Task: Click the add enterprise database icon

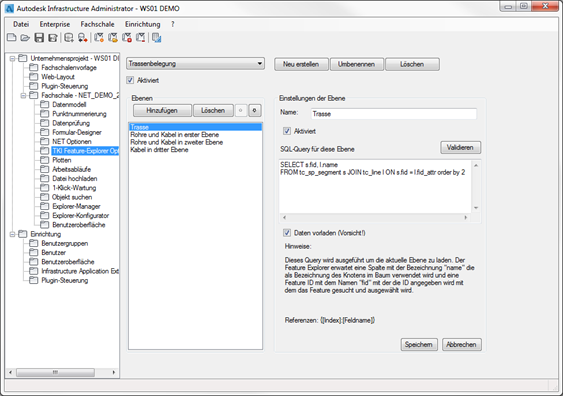Action: [x=69, y=37]
